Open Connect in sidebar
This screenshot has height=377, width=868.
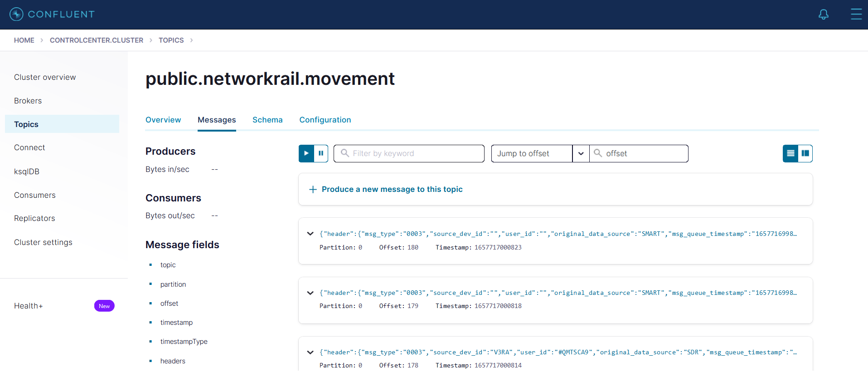29,147
